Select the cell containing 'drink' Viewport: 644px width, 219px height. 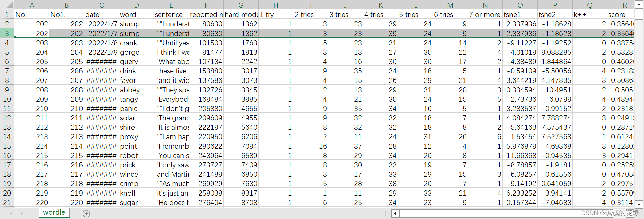point(137,71)
